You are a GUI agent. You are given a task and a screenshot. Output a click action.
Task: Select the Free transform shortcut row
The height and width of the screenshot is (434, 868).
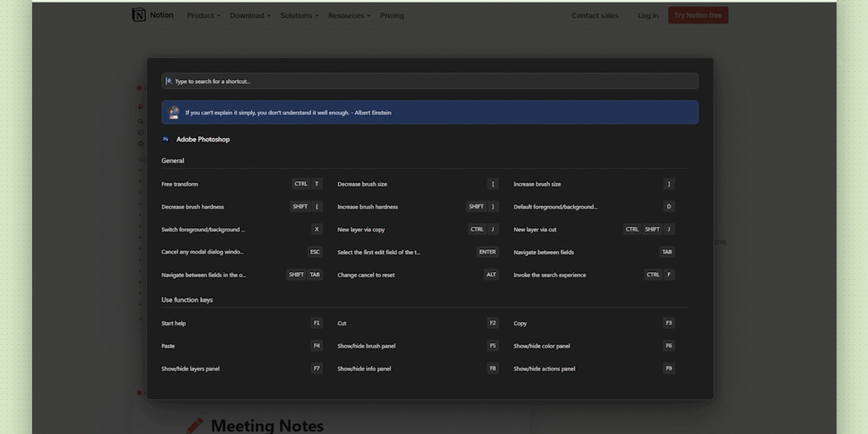180,184
